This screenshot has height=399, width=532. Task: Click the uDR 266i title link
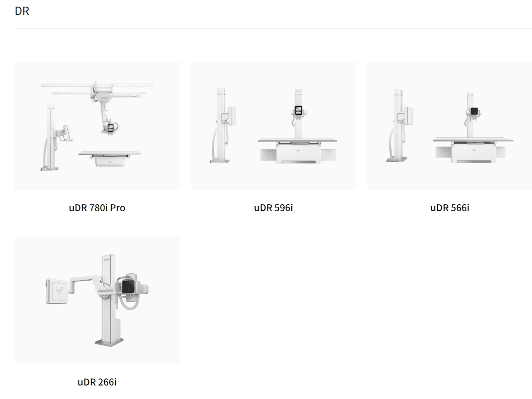tap(97, 382)
